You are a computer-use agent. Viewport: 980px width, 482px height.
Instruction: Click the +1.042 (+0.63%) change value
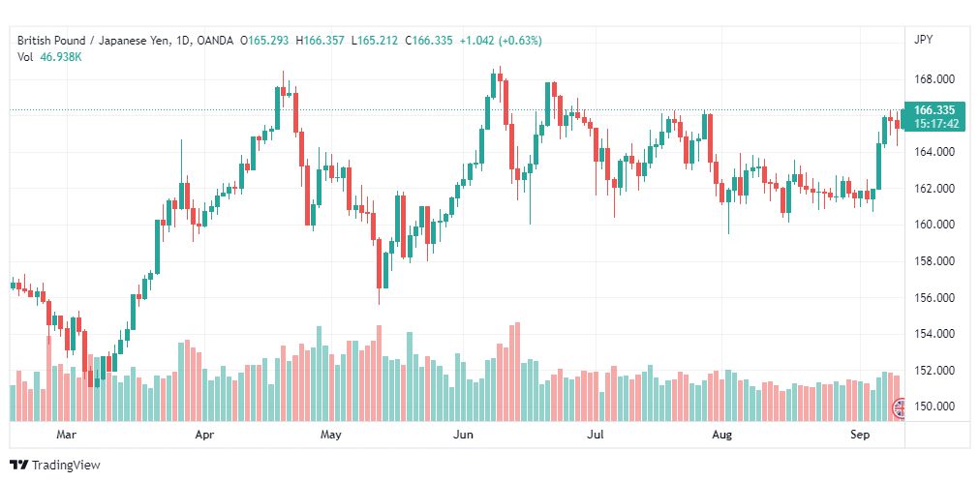point(501,41)
